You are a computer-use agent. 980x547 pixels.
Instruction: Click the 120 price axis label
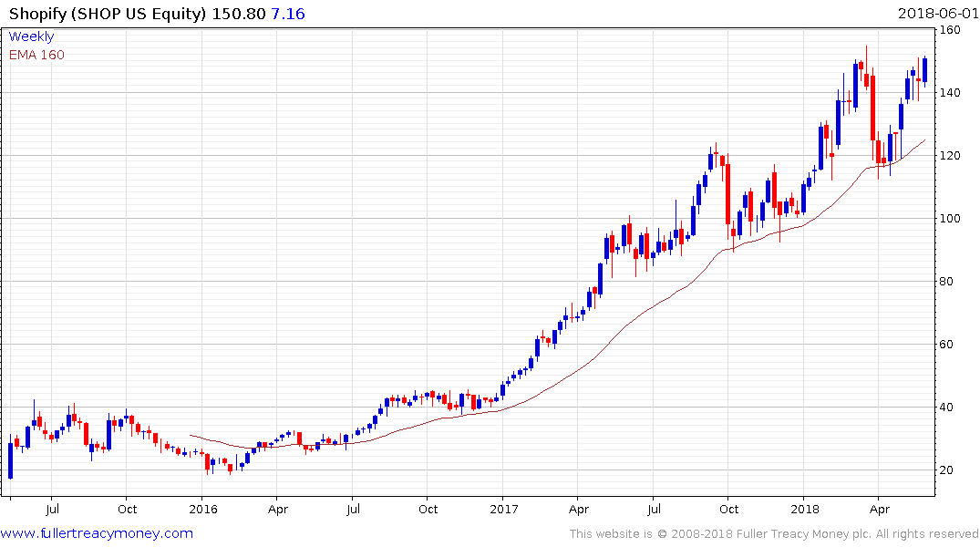[950, 156]
